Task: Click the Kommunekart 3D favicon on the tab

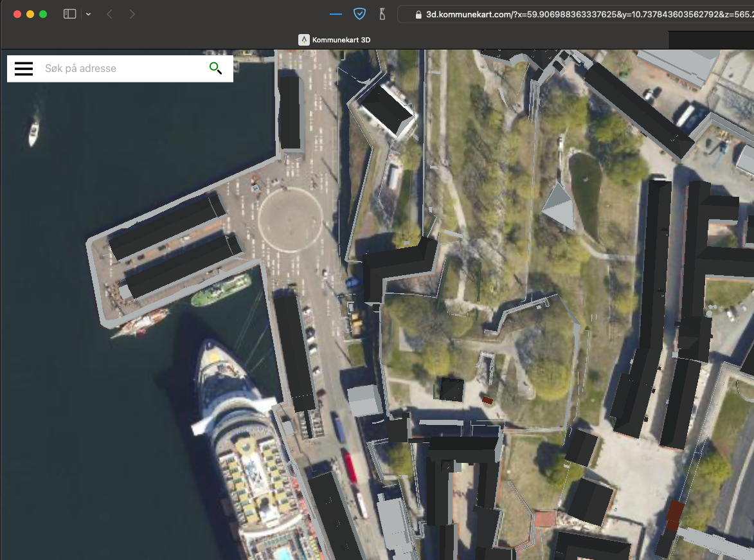Action: point(303,39)
